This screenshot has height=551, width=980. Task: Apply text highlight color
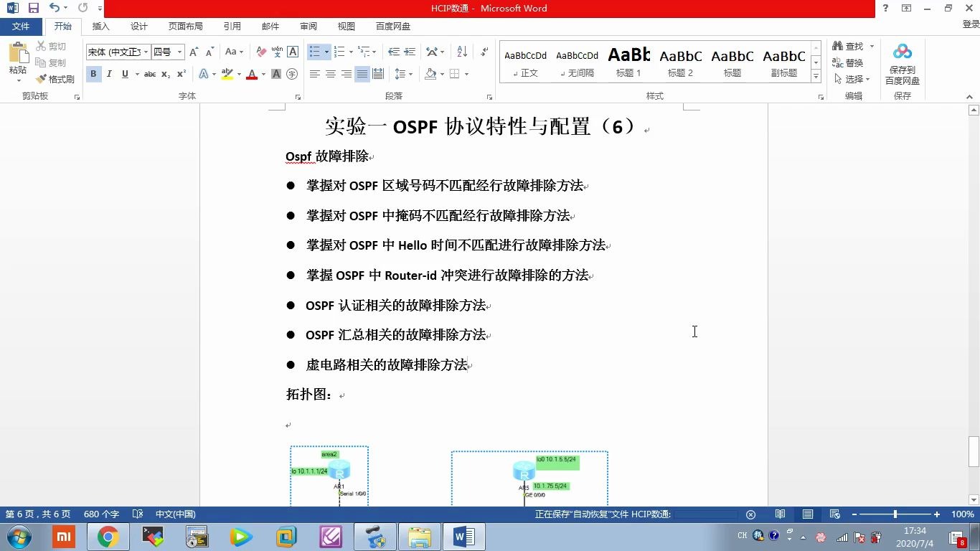(x=228, y=74)
